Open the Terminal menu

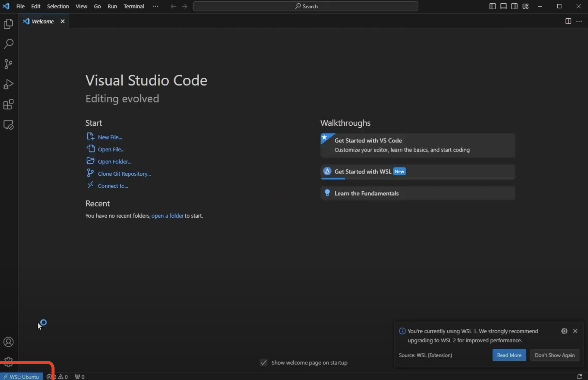tap(134, 6)
